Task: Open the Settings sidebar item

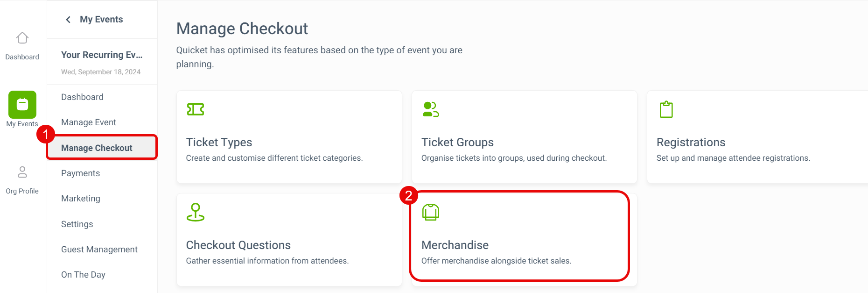Action: pos(77,224)
